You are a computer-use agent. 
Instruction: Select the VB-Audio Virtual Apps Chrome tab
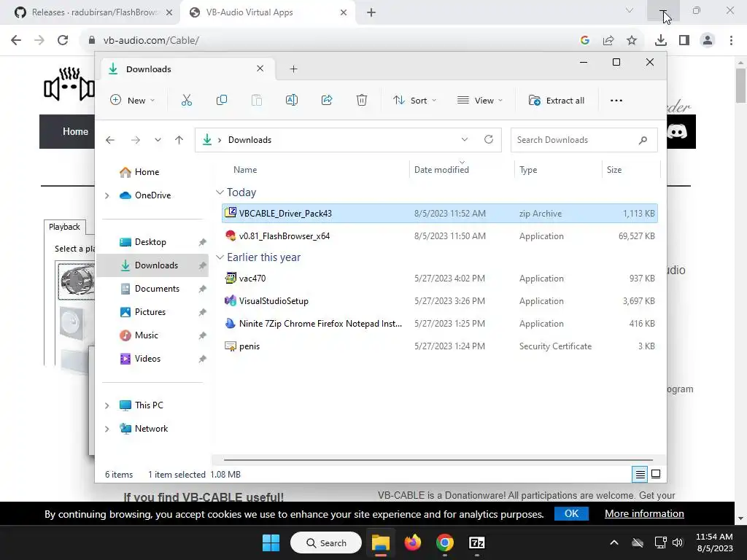tap(268, 12)
